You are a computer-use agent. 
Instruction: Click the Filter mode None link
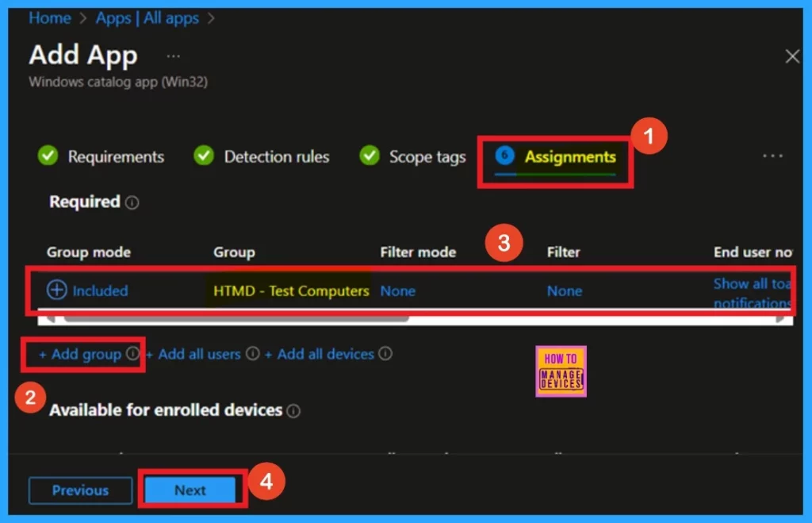pyautogui.click(x=398, y=290)
